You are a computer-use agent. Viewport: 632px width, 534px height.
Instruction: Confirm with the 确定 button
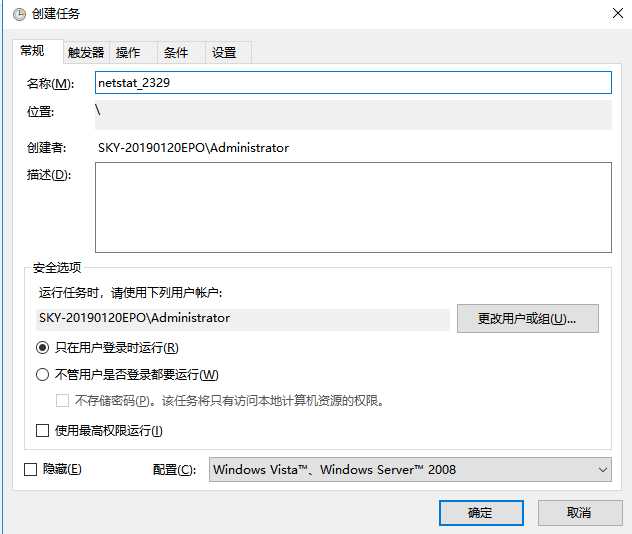[x=481, y=513]
